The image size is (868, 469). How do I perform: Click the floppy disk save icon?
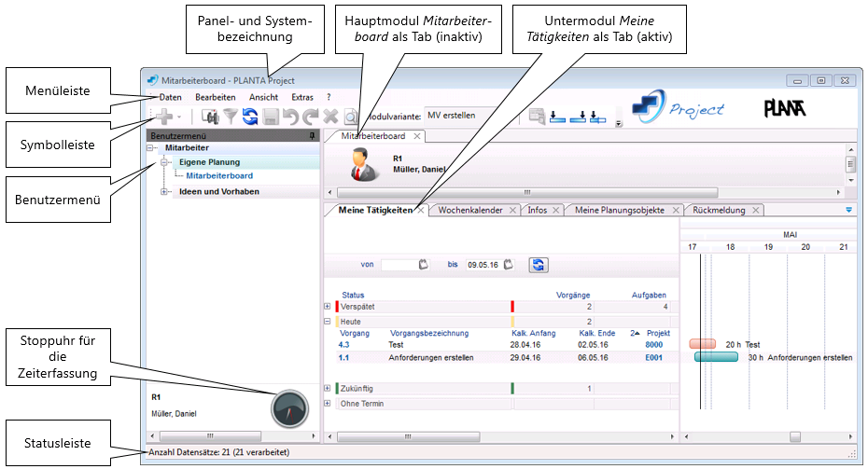click(x=271, y=117)
